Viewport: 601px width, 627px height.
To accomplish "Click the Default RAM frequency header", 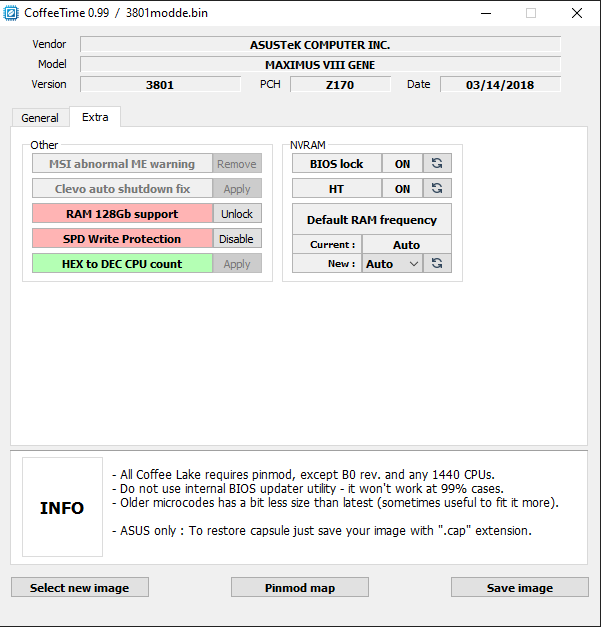I will (x=372, y=219).
